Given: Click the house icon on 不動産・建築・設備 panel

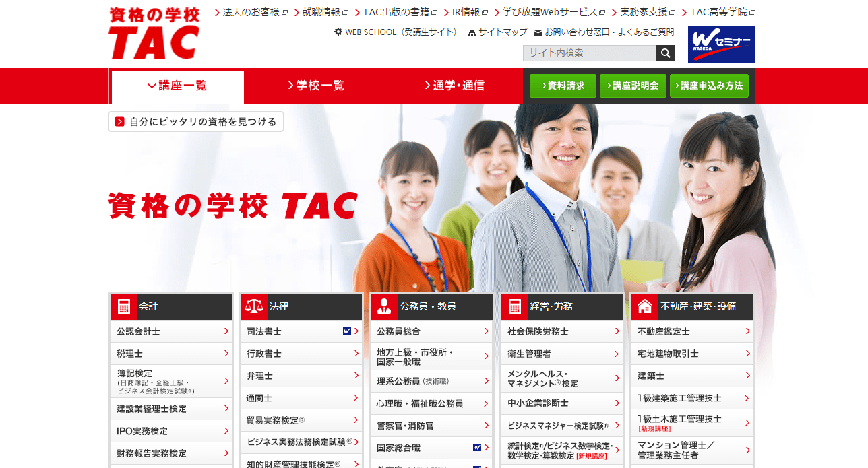Looking at the screenshot, I should pos(644,306).
